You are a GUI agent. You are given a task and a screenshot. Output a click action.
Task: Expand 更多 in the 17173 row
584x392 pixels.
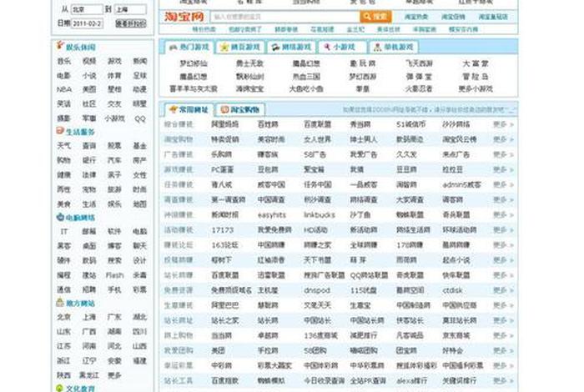pyautogui.click(x=503, y=230)
